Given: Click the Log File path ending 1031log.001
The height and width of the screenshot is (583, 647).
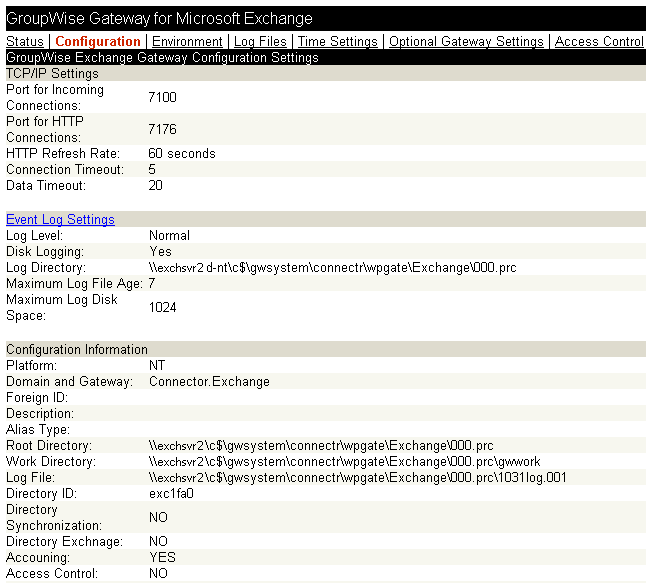Looking at the screenshot, I should [358, 478].
